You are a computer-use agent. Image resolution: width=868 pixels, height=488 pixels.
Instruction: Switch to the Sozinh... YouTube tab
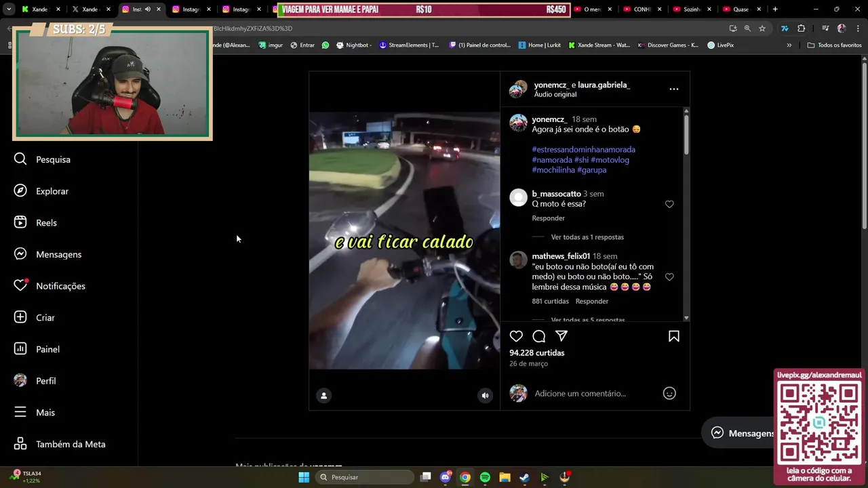pos(693,9)
